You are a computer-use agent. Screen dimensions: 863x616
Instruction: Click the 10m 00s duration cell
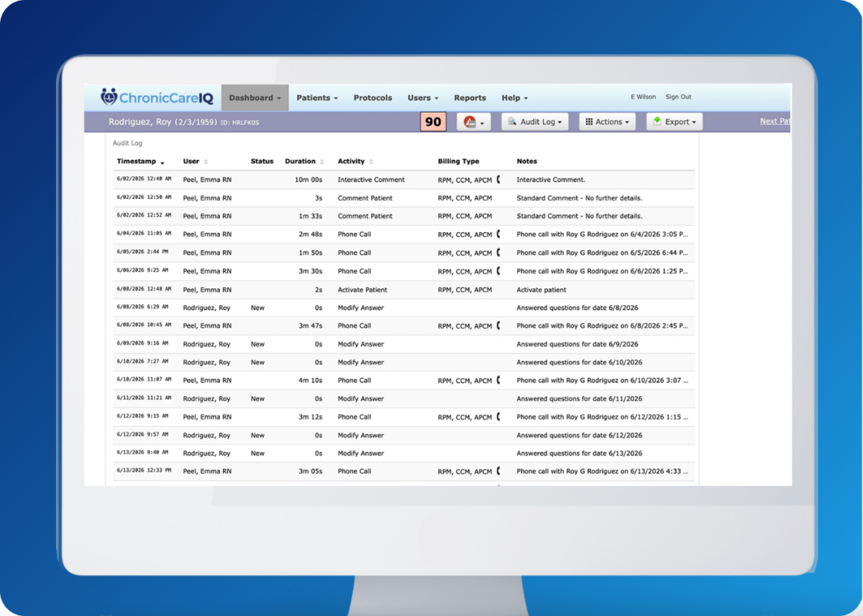pos(309,180)
